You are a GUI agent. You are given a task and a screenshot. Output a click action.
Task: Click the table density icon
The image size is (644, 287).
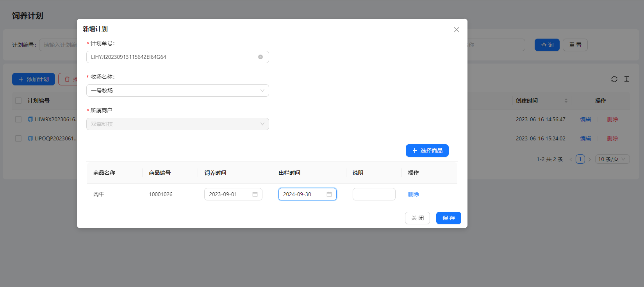click(627, 79)
